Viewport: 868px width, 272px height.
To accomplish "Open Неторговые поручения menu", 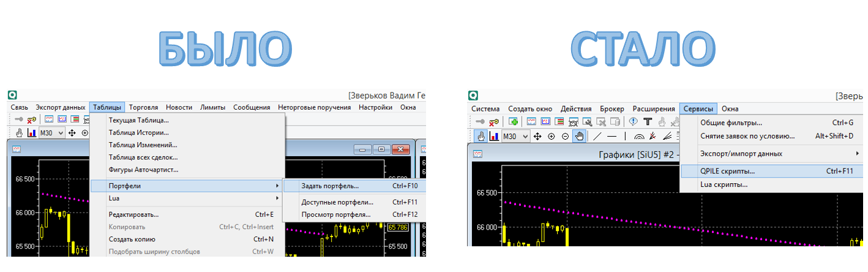I will tap(314, 107).
